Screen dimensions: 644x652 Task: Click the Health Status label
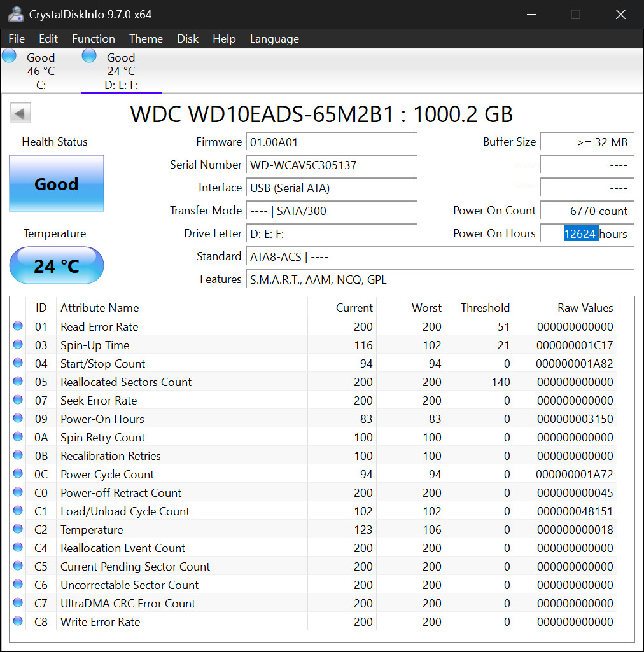click(x=55, y=142)
